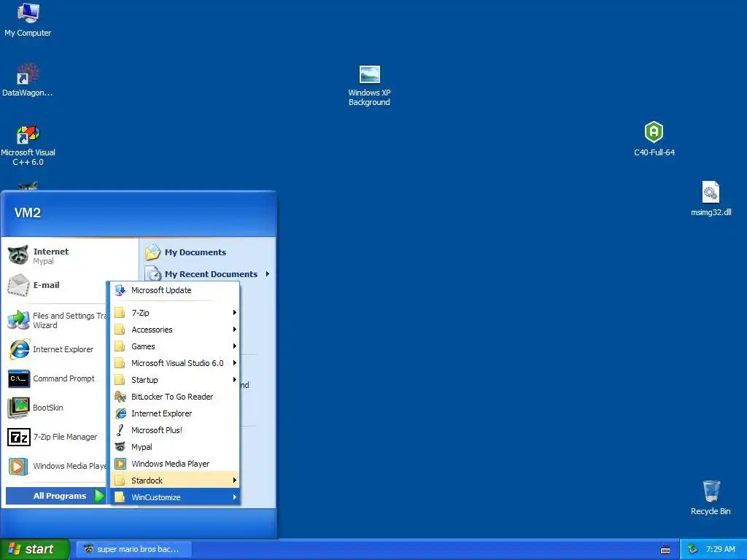
Task: Open My Computer desktop icon
Action: 28,19
